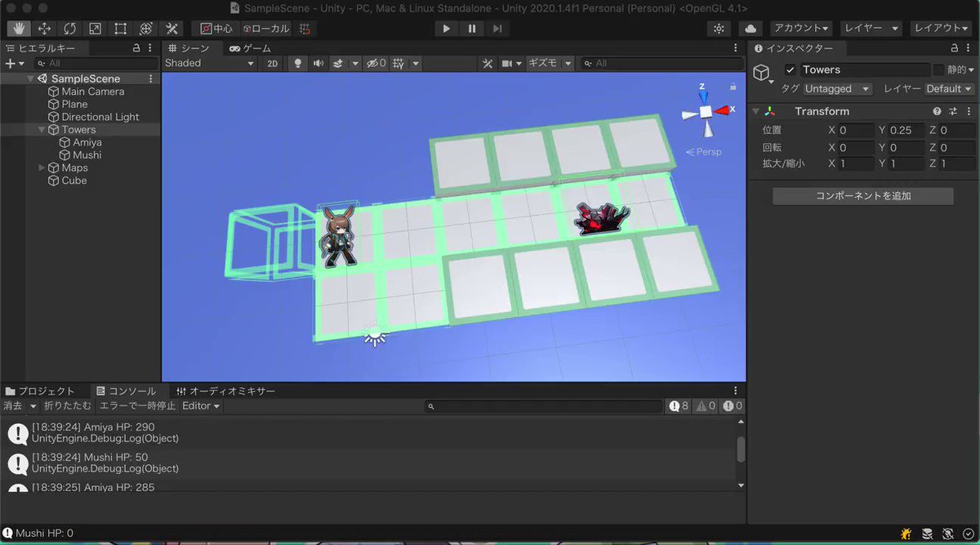Click the コンポーネントを追加 button
Viewport: 980px width, 545px height.
coord(863,196)
